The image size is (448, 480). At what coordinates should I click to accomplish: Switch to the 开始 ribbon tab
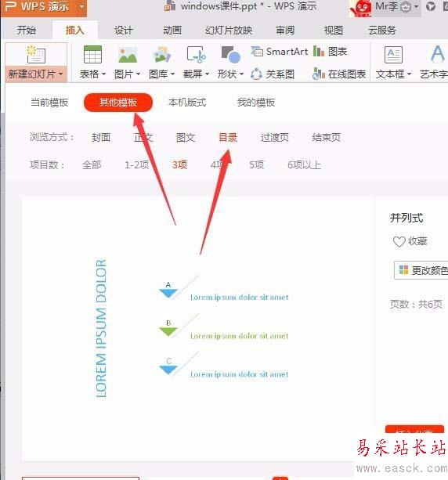coord(27,31)
